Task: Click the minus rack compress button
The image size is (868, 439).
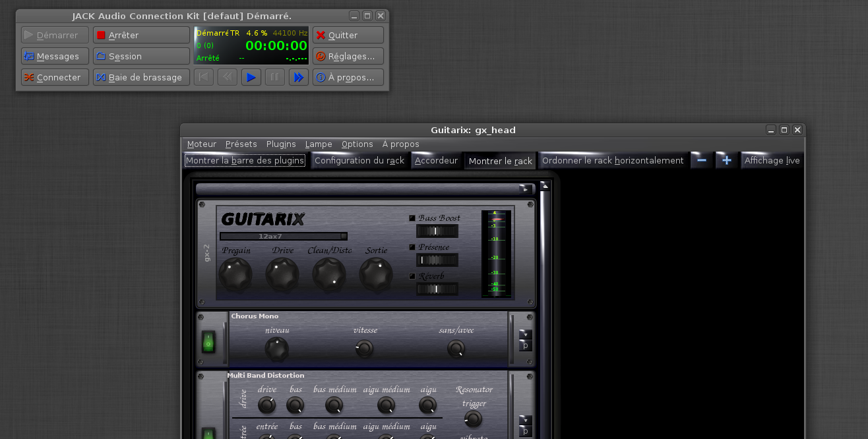Action: click(702, 161)
